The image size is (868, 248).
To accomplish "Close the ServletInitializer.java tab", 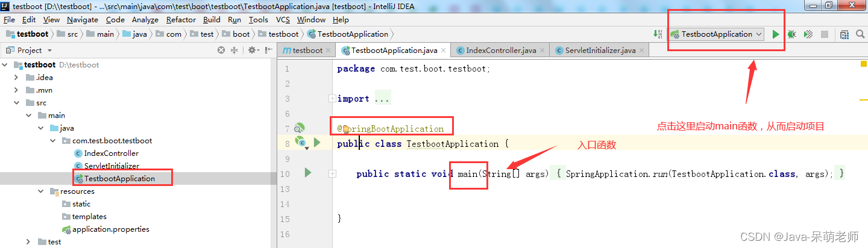I will click(x=642, y=51).
